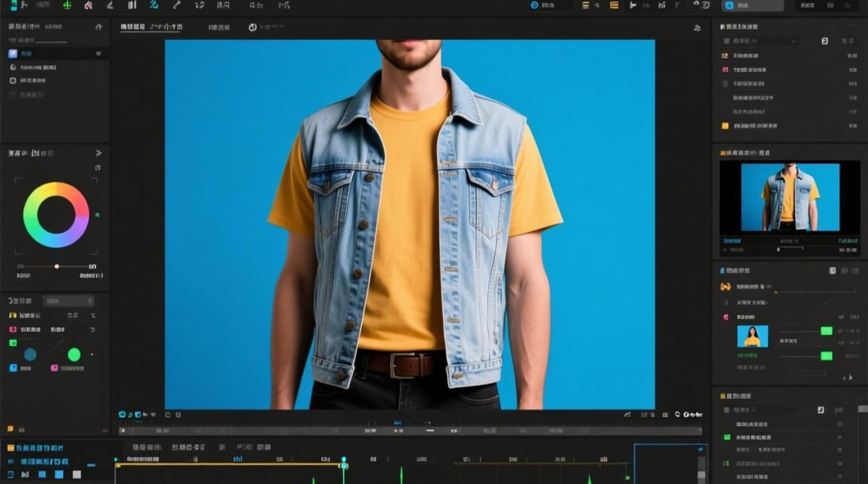Click the yellow icon in the lower-left panel list
Viewport: 868px width, 484px height.
[x=12, y=316]
